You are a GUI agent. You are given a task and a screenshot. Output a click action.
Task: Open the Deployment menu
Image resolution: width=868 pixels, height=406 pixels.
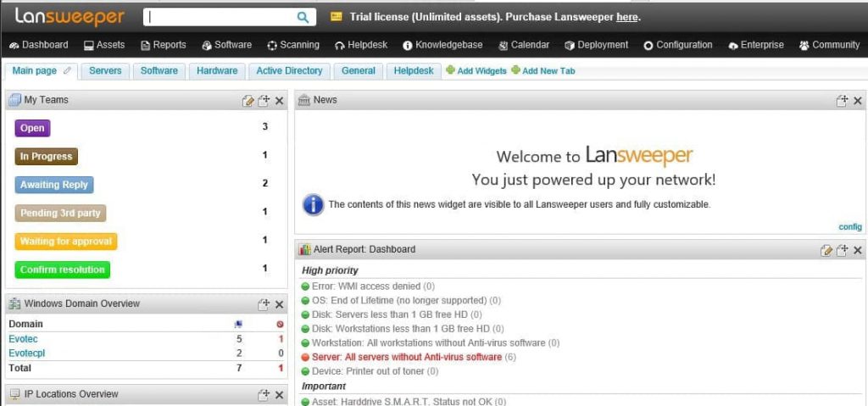point(596,45)
